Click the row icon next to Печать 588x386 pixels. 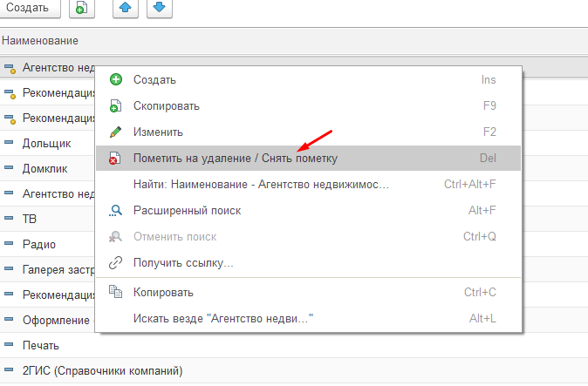tap(9, 344)
